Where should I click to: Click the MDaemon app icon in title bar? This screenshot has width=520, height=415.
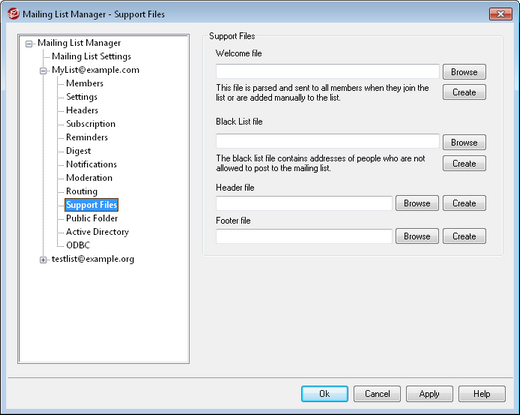pos(13,14)
